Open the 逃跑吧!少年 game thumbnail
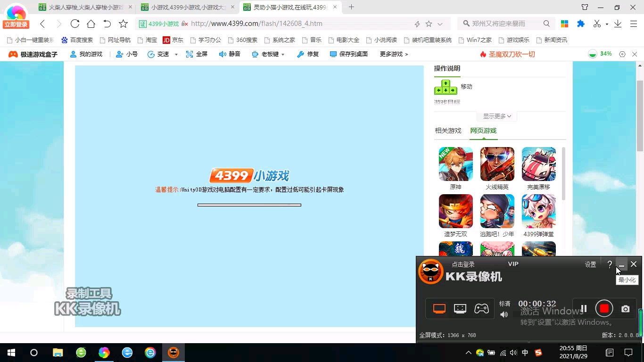 click(497, 211)
